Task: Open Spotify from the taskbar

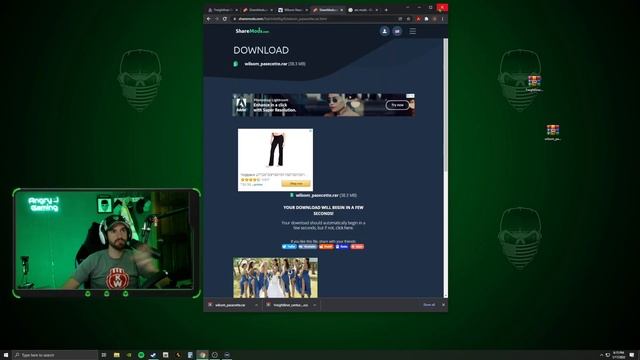Action: pos(141,355)
